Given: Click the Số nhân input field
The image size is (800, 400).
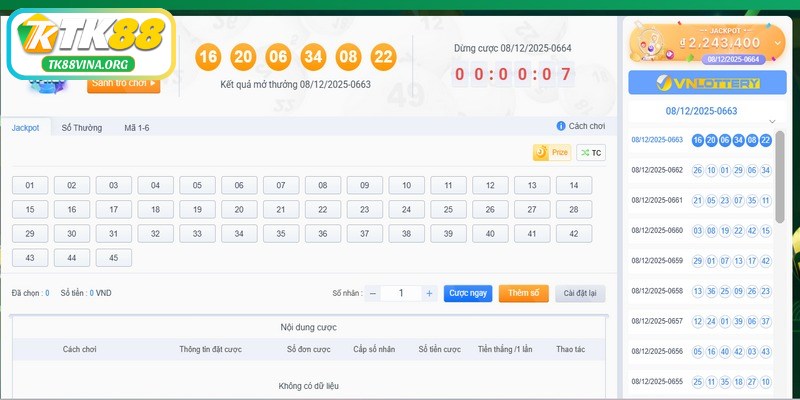Looking at the screenshot, I should coord(401,293).
